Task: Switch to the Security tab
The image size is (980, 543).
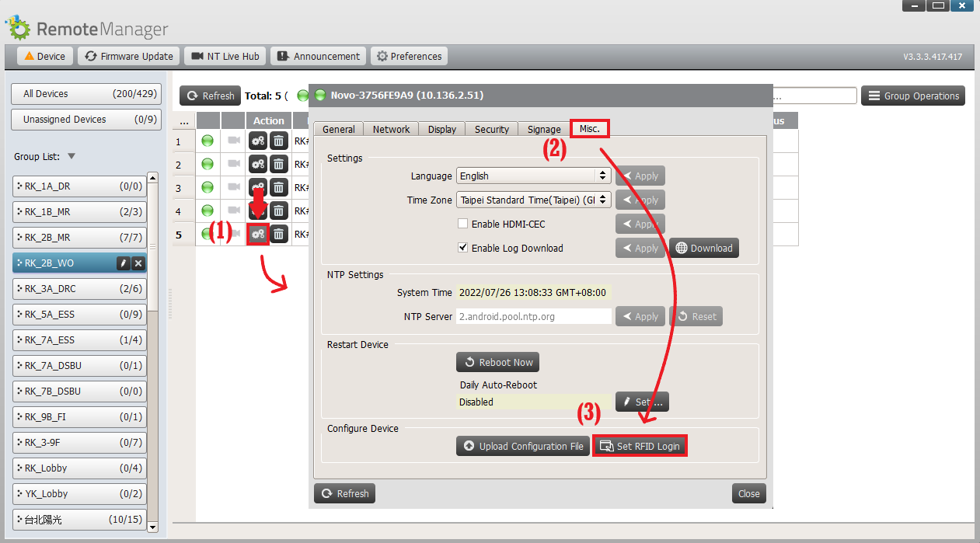Action: point(491,129)
